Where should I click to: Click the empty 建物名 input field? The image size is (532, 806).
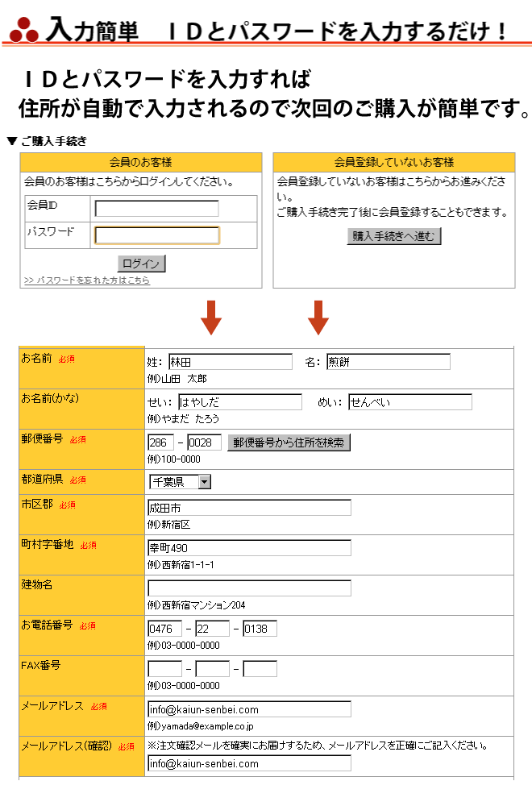click(249, 588)
